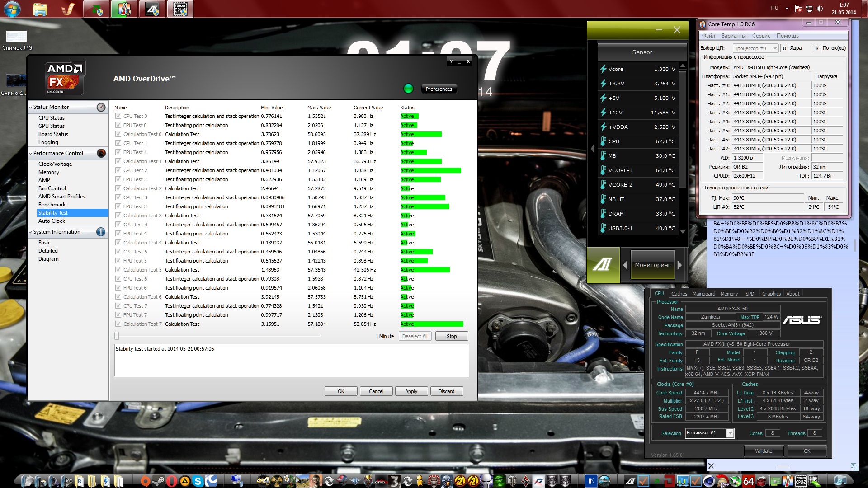Click Apply in AMD OverDrive
868x488 pixels.
pos(411,391)
